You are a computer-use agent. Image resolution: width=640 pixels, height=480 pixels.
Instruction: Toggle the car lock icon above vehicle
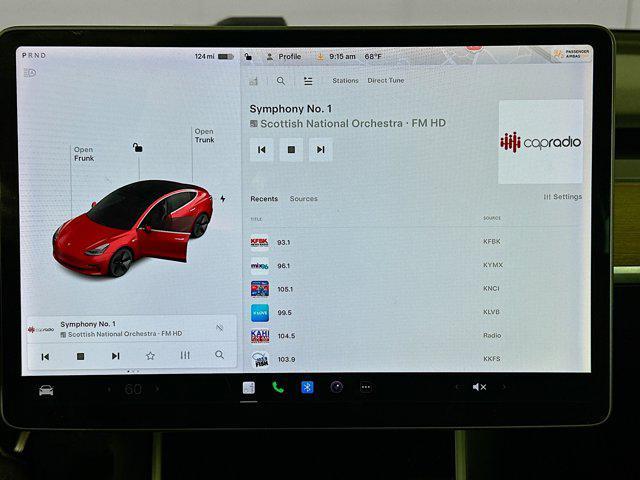[x=137, y=148]
